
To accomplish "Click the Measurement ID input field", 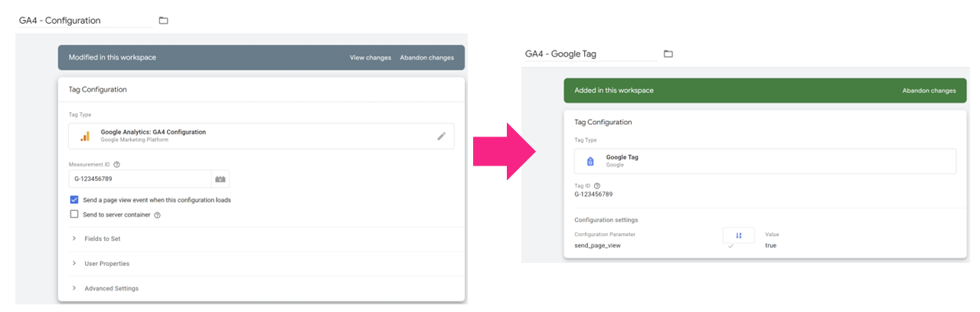I will tap(140, 179).
